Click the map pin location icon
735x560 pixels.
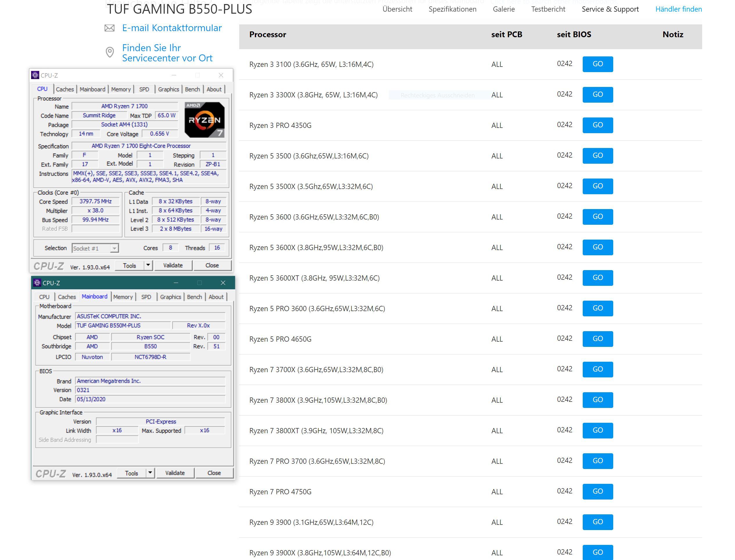click(x=110, y=52)
